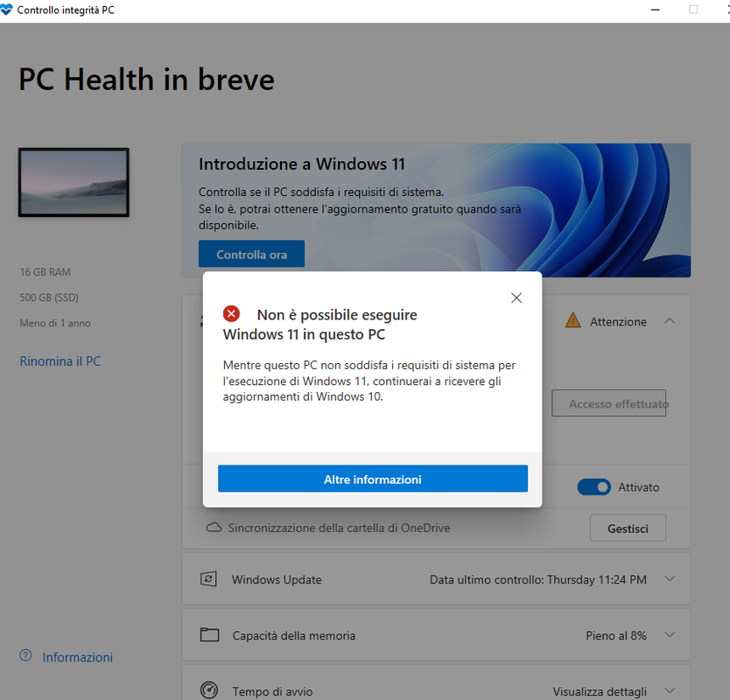Click the Informazioni question mark icon
Viewport: 730px width, 700px height.
tap(25, 655)
